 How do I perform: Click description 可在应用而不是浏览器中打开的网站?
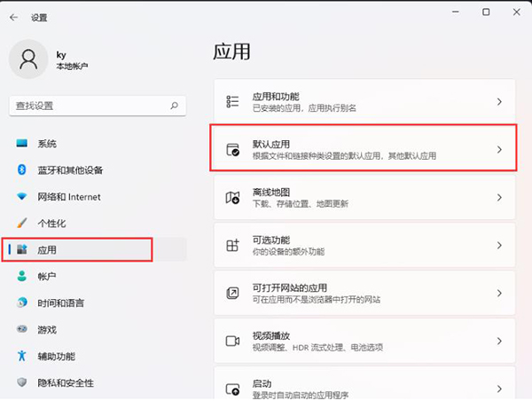[x=317, y=300]
